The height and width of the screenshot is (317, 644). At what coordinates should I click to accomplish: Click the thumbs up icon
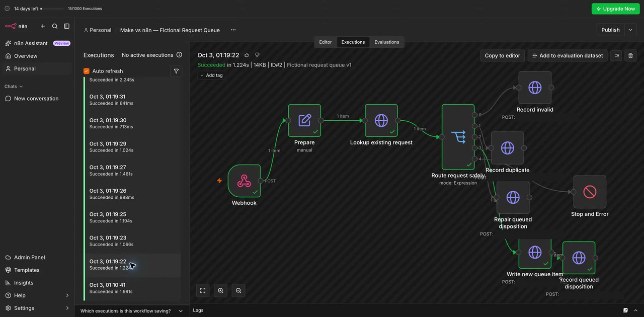pos(247,55)
